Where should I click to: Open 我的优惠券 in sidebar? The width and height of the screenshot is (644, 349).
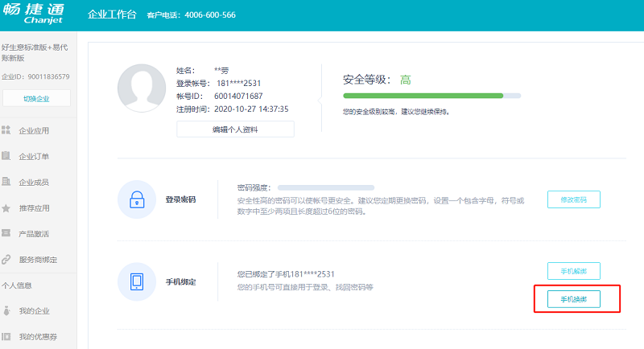[x=38, y=337]
